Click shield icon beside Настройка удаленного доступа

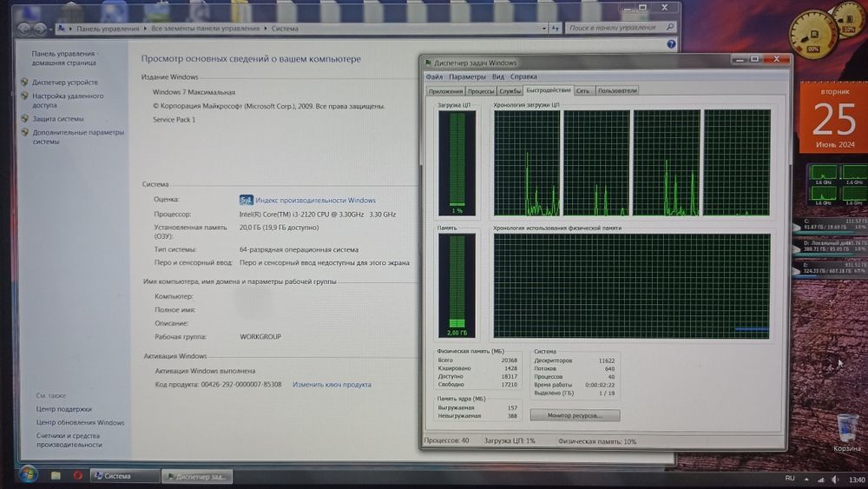(x=24, y=96)
